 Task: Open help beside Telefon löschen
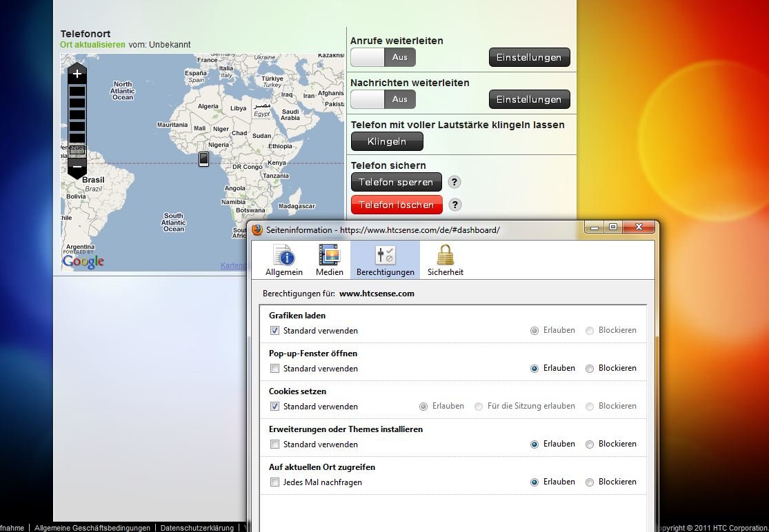455,205
